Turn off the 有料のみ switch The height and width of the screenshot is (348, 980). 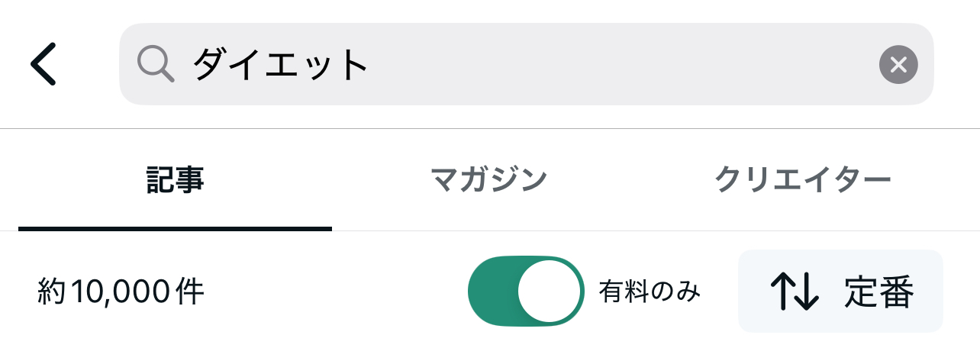coord(526,292)
